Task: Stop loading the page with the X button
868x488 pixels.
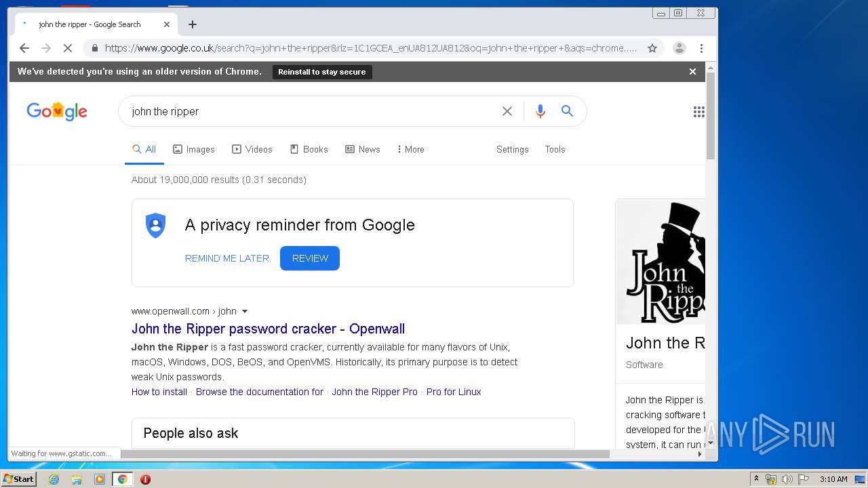Action: pos(68,48)
